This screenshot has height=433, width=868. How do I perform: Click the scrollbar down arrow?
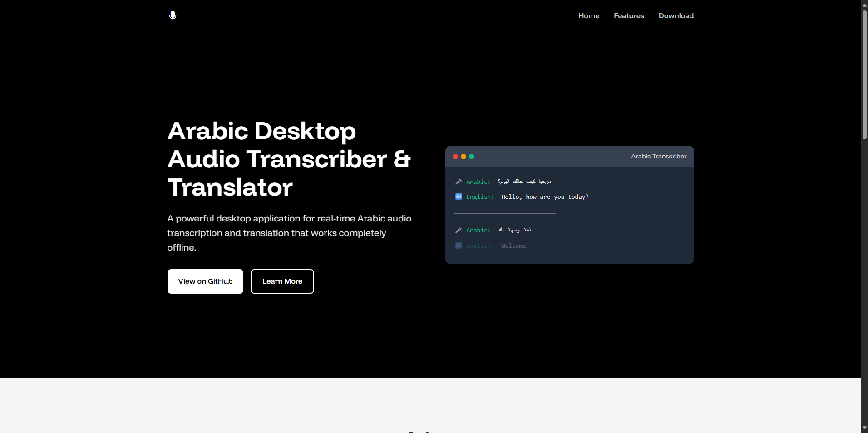[x=864, y=428]
